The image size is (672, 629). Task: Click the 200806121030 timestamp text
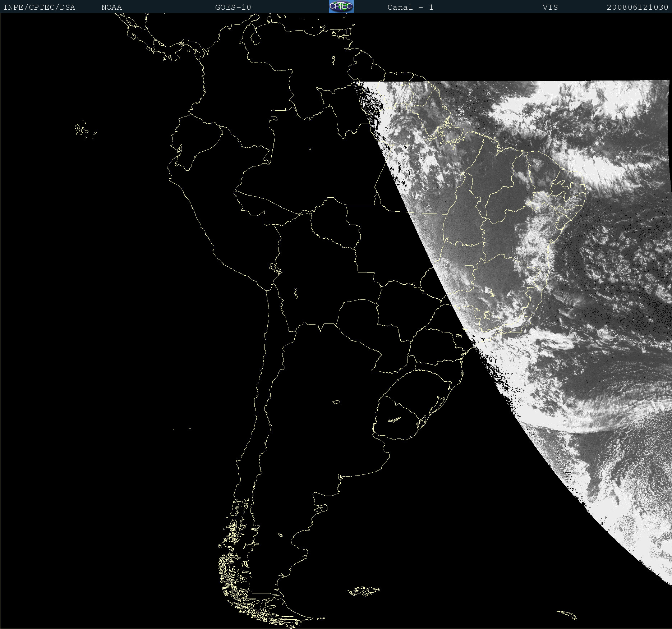coord(638,7)
